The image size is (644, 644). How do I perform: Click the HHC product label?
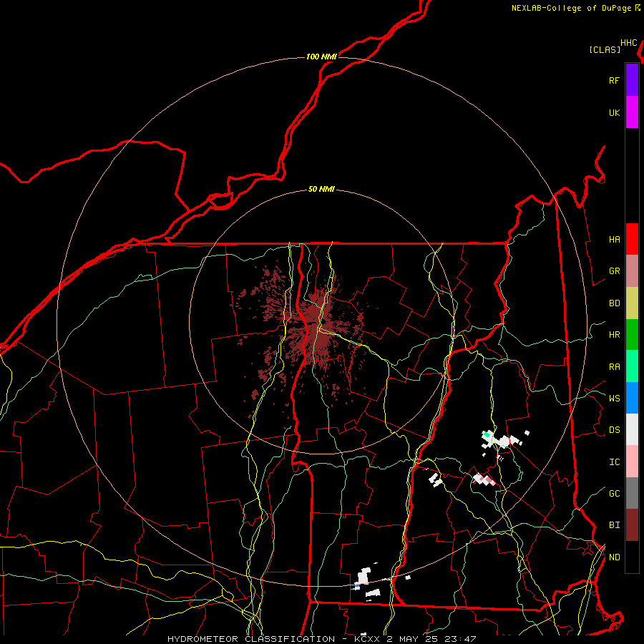point(629,43)
